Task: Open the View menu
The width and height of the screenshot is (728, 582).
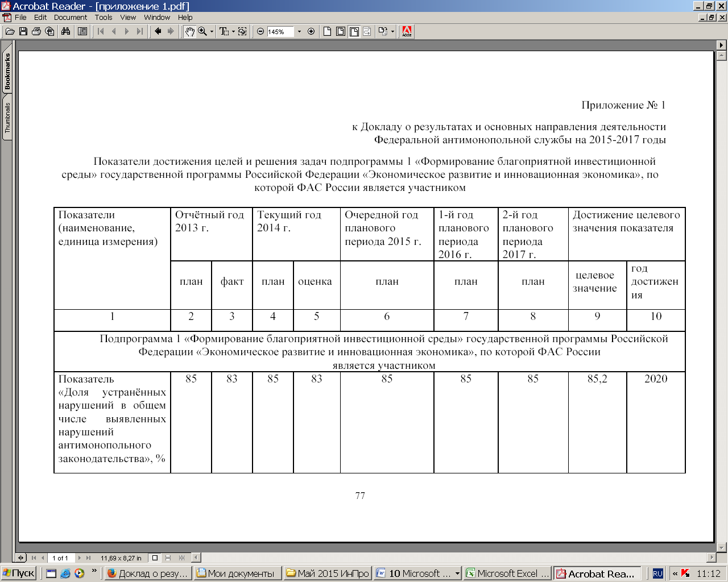Action: [x=128, y=18]
